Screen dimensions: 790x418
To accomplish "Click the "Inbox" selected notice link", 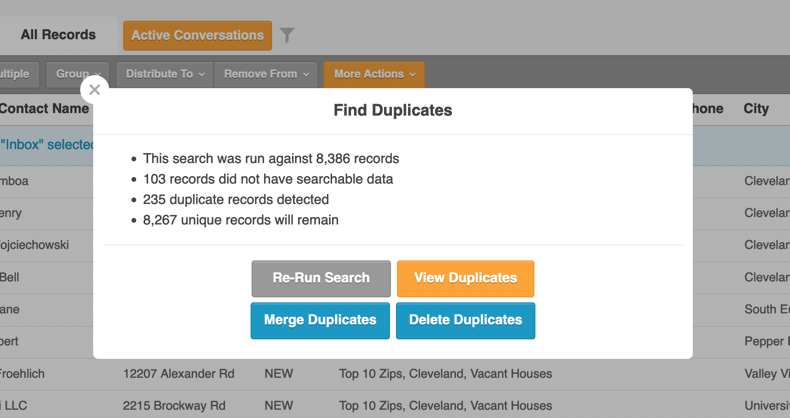I will point(47,145).
